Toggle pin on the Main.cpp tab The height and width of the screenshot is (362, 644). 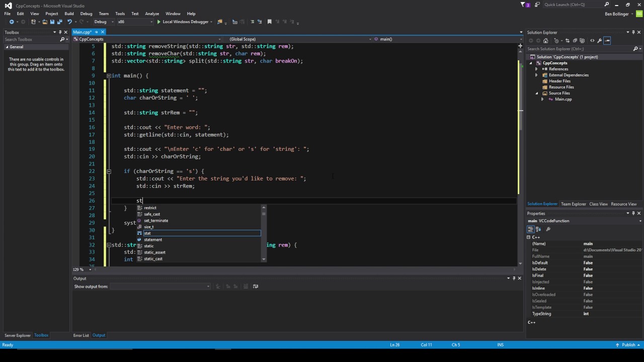point(97,32)
